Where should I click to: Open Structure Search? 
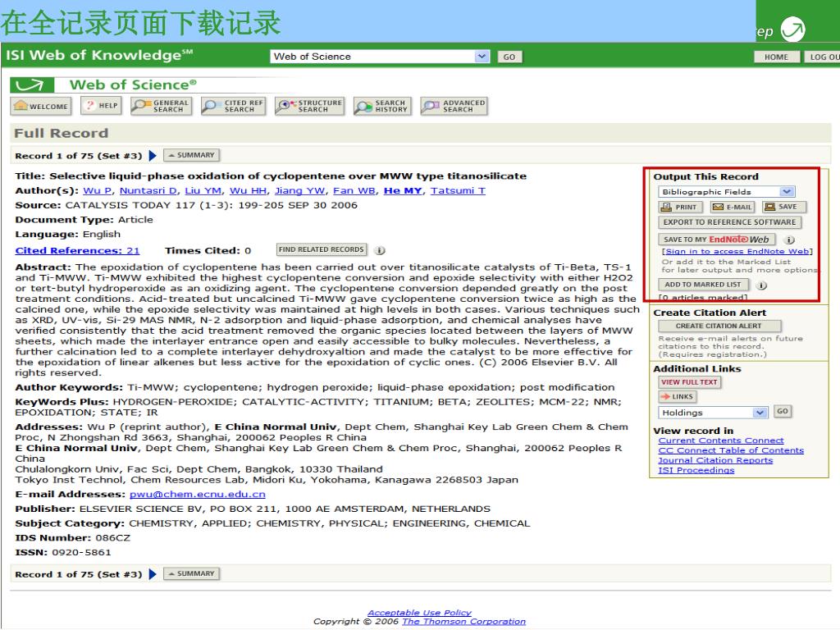309,106
